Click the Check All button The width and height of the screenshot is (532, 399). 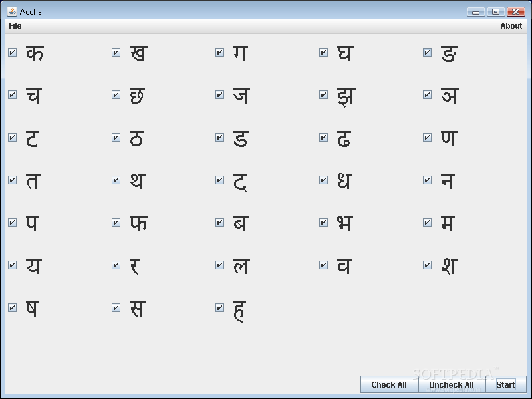point(389,385)
